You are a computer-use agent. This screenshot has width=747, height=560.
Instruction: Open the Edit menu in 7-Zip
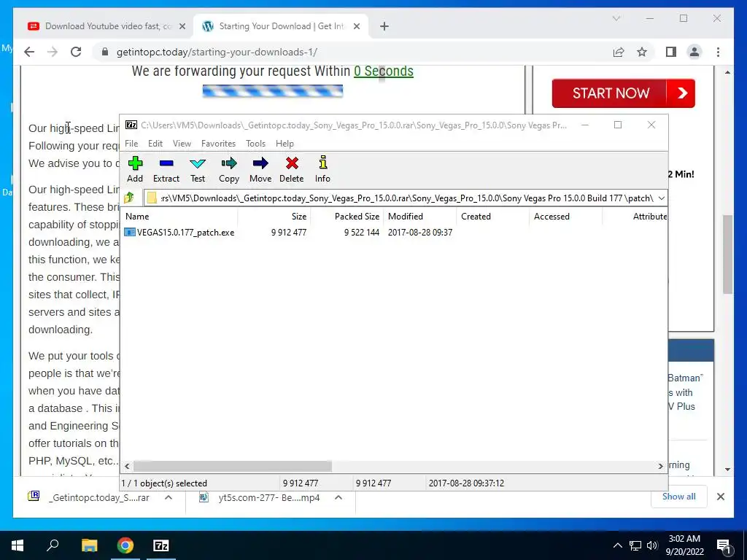(155, 144)
